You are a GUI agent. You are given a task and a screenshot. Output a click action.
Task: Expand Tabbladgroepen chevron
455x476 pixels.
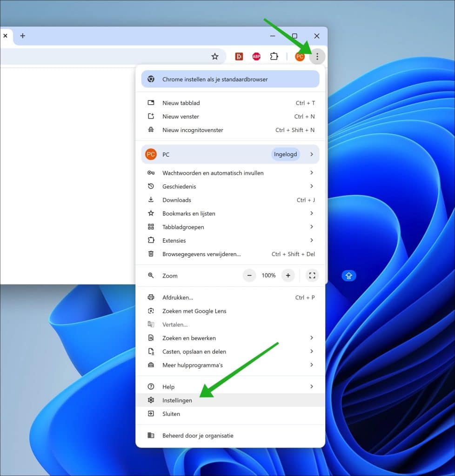[x=312, y=227]
